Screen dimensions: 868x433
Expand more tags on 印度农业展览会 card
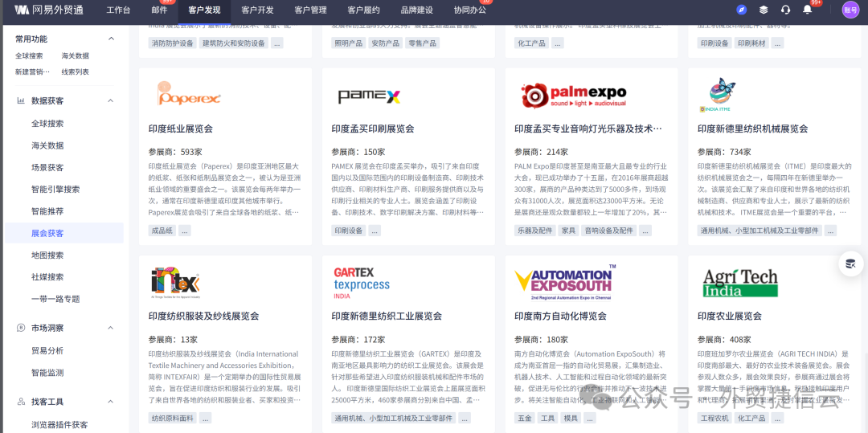pyautogui.click(x=777, y=418)
